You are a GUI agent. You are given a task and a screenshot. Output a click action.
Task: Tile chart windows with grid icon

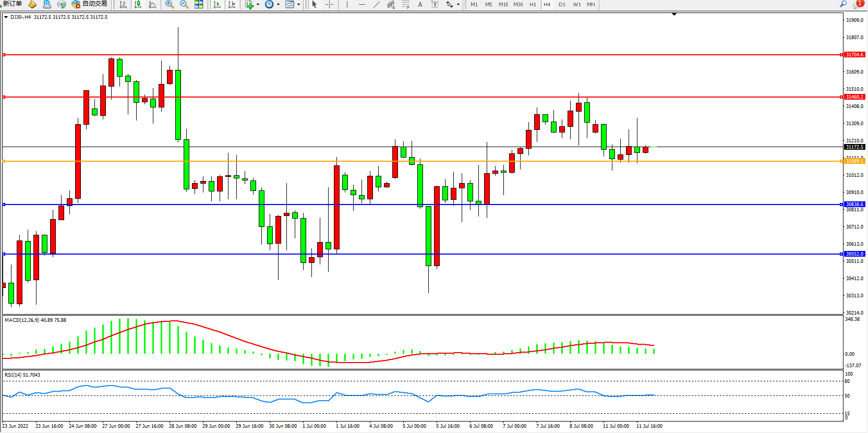tap(199, 5)
